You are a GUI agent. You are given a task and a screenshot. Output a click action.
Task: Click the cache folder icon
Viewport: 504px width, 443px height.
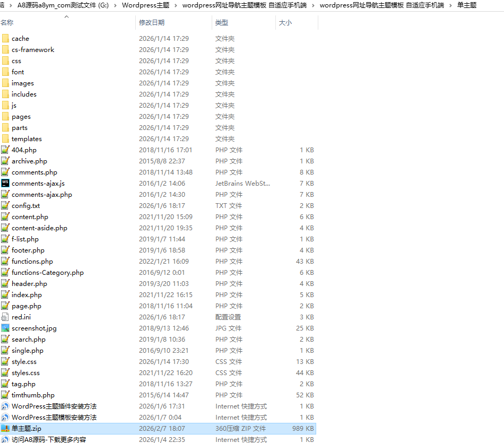tap(5, 38)
